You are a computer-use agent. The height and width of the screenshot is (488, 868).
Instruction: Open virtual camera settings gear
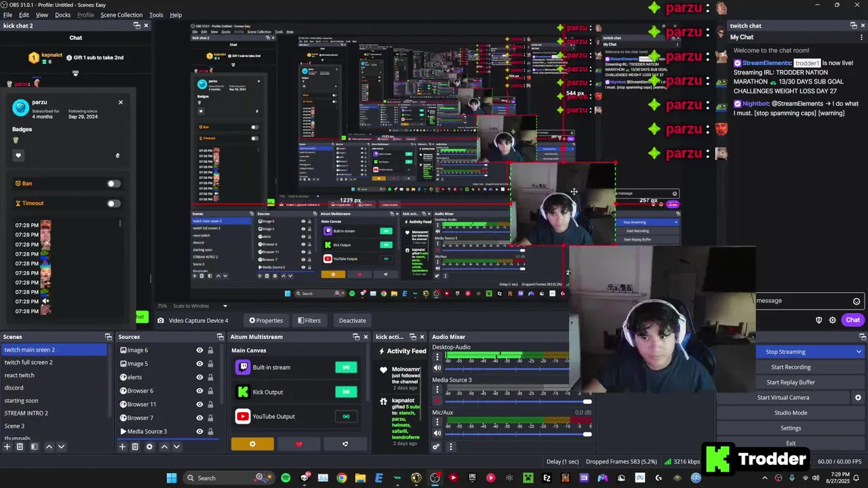pyautogui.click(x=858, y=398)
